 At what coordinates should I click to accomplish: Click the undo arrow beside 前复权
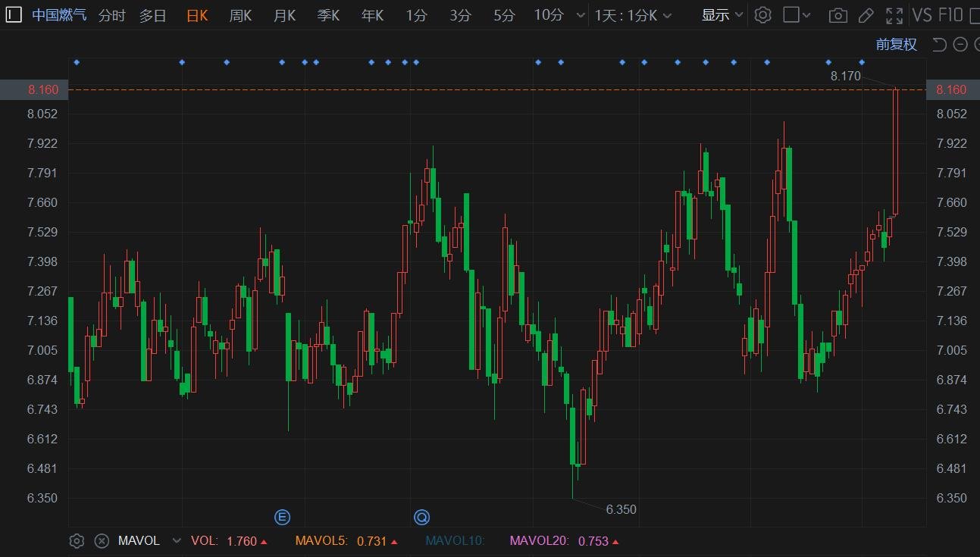click(x=939, y=44)
